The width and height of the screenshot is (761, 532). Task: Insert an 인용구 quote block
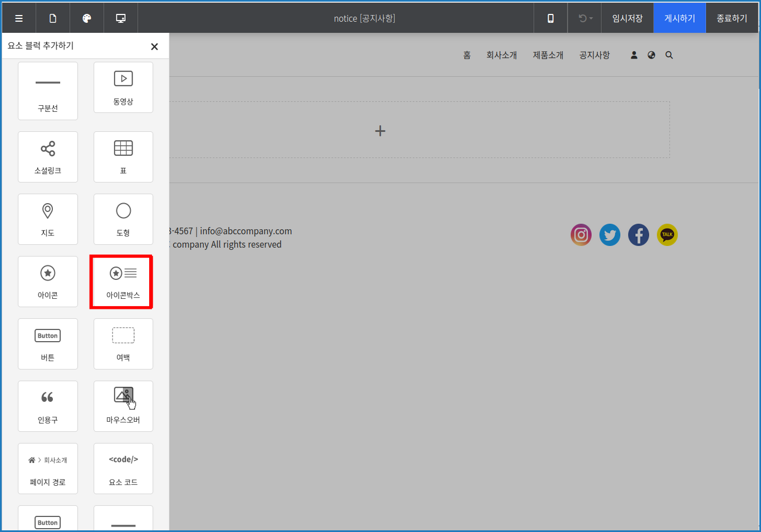pyautogui.click(x=48, y=406)
